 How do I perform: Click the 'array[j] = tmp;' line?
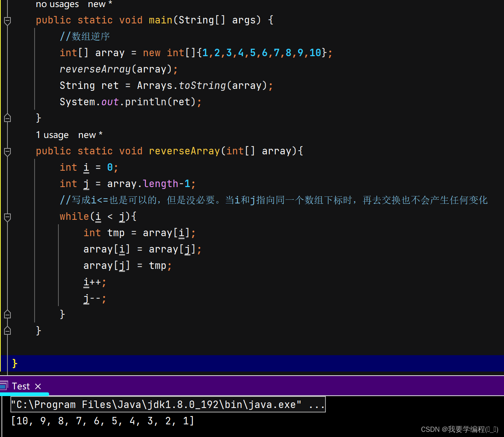[x=128, y=266]
